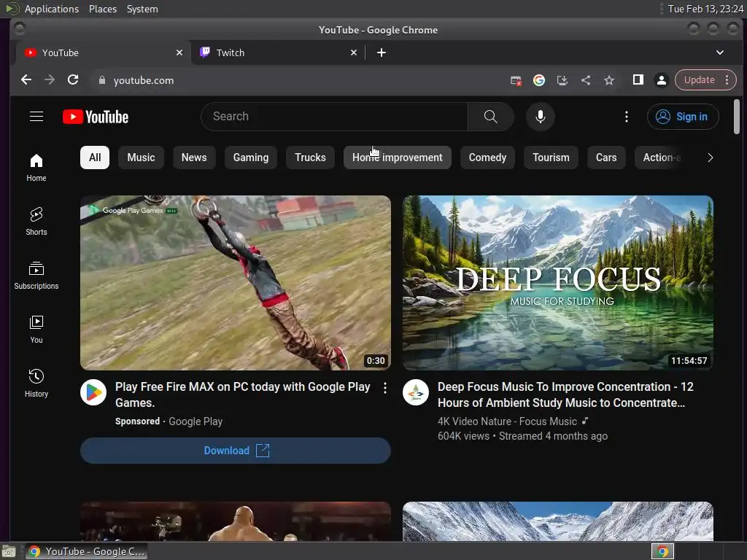The image size is (747, 560).
Task: Expand the tab search dropdown arrow
Action: pyautogui.click(x=720, y=52)
